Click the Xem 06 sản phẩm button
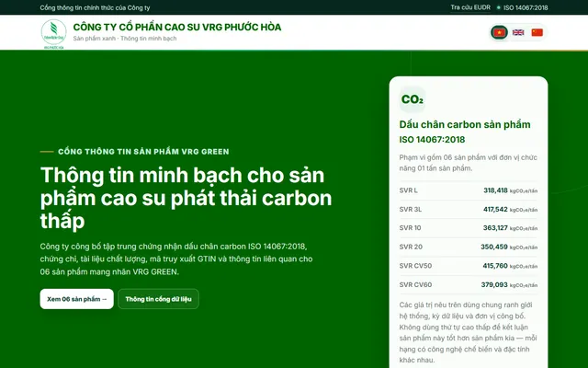This screenshot has height=368, width=588. coord(77,299)
